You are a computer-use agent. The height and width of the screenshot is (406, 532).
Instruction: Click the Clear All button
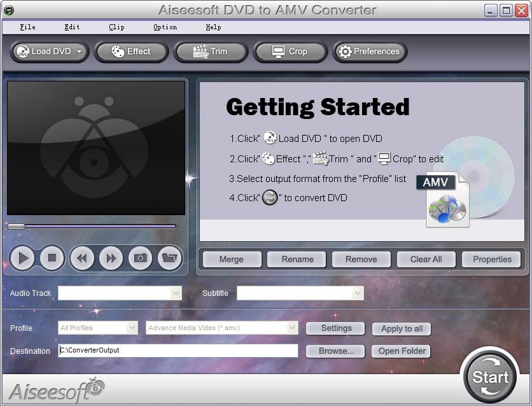[x=426, y=260]
